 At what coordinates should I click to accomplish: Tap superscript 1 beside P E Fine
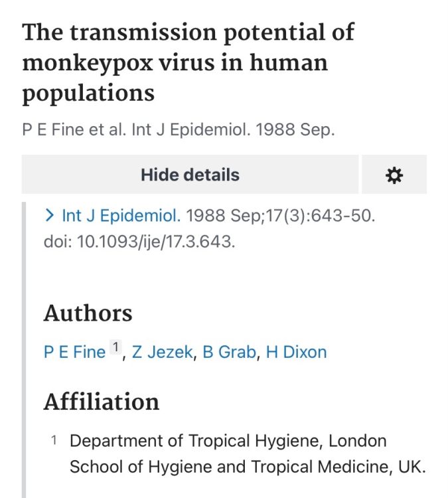coord(115,347)
